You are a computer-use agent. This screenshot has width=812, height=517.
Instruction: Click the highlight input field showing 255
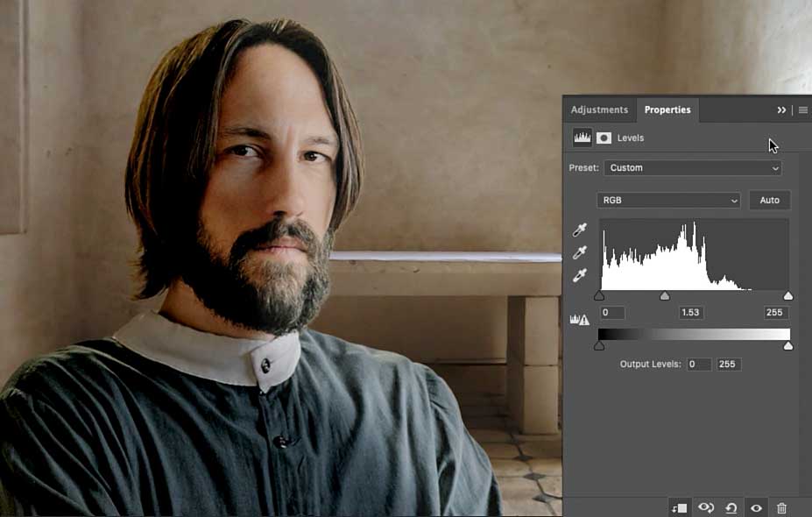(x=775, y=312)
